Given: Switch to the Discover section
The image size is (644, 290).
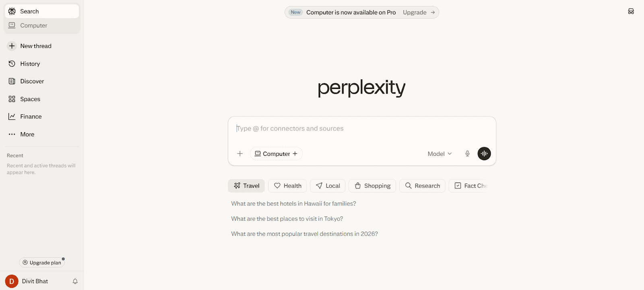Looking at the screenshot, I should tap(32, 81).
